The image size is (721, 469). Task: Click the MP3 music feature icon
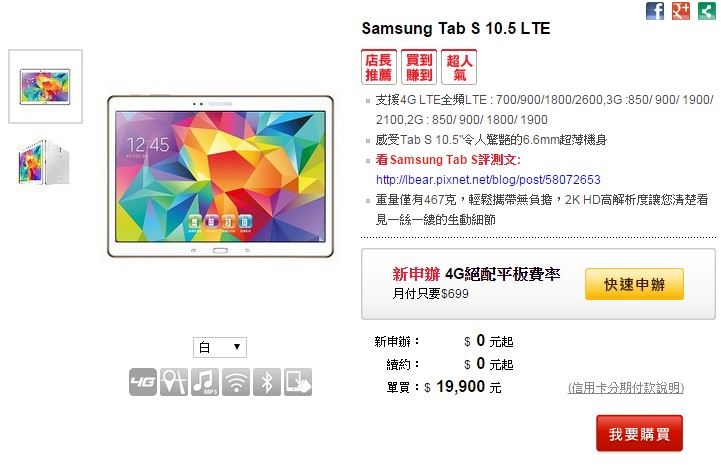(x=205, y=382)
